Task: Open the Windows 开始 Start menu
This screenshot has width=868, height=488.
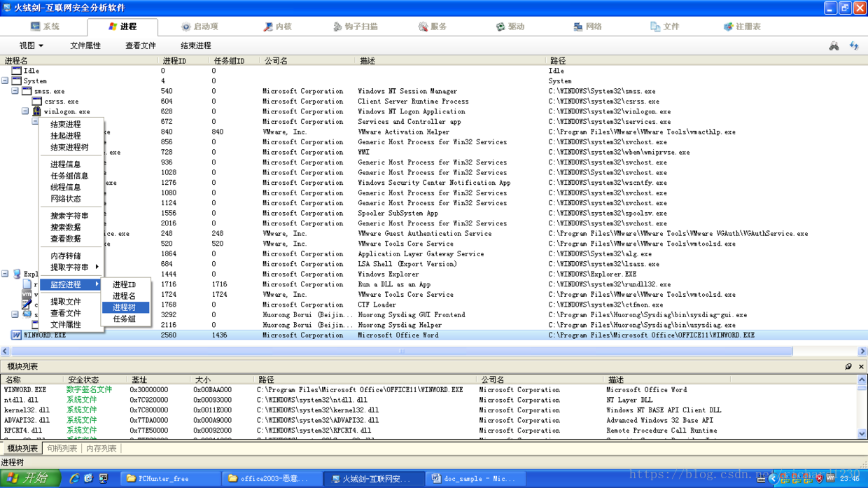Action: 30,478
